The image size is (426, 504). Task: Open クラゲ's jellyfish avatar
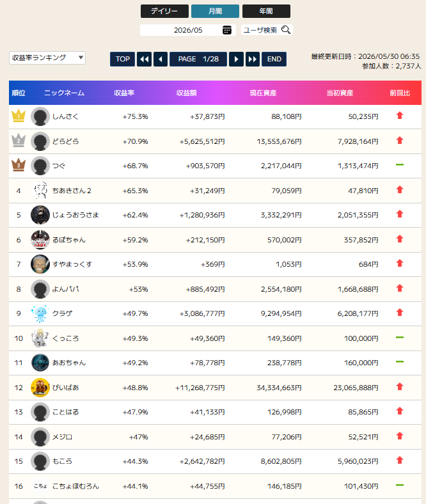40,313
